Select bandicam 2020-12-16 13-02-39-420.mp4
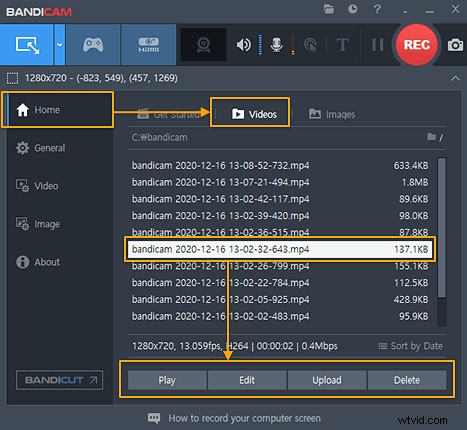This screenshot has width=467, height=430. [x=280, y=216]
